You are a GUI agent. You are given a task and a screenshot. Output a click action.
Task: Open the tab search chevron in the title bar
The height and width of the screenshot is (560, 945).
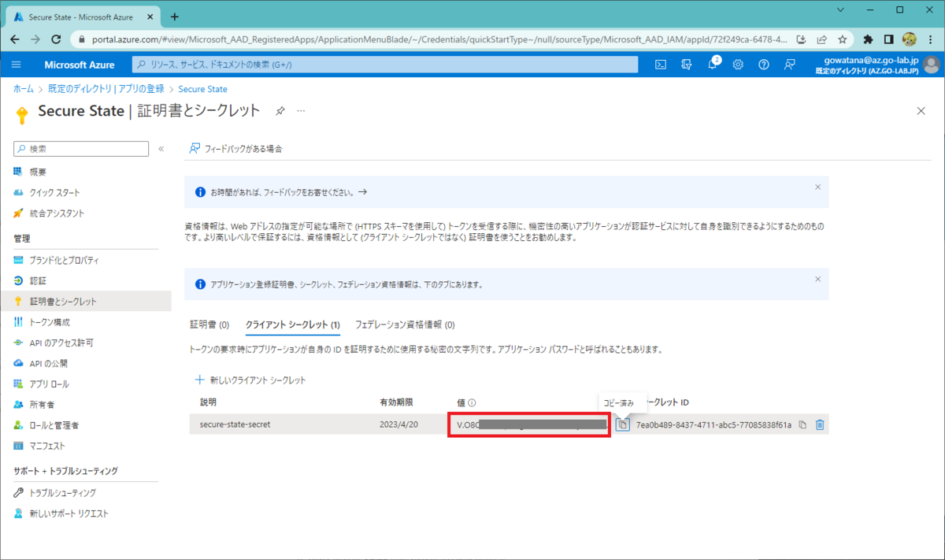[x=841, y=10]
